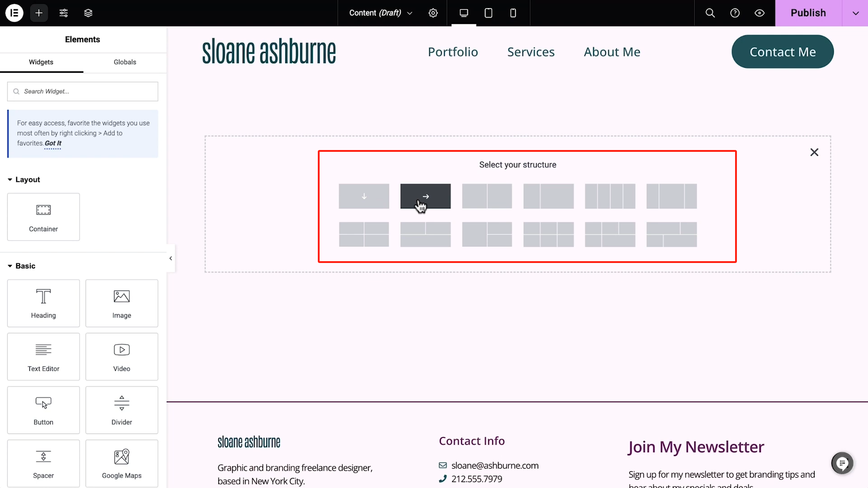Toggle preview changes eye icon

759,13
